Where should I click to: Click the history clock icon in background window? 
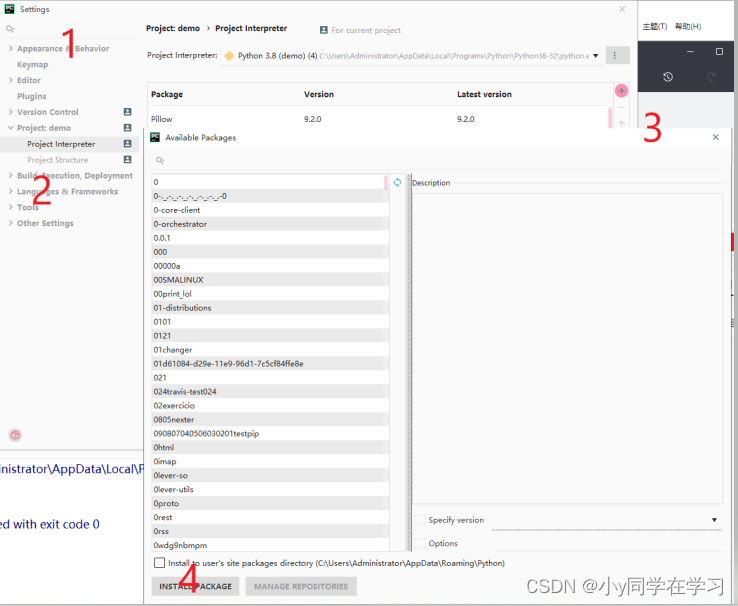click(668, 77)
